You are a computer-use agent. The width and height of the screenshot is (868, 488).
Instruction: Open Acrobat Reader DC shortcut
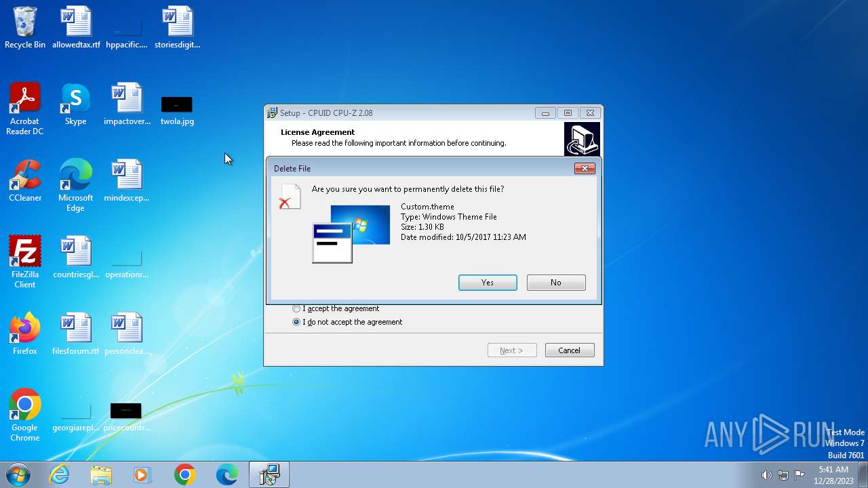25,109
